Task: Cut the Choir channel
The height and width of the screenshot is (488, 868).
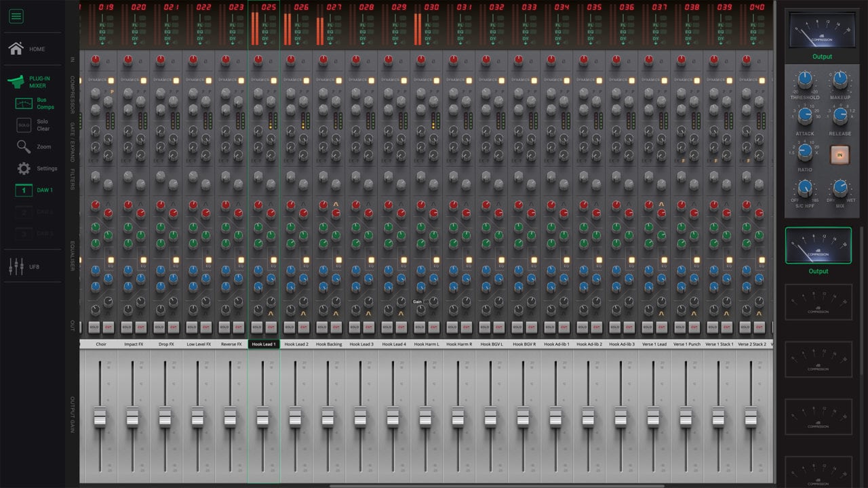Action: click(109, 326)
